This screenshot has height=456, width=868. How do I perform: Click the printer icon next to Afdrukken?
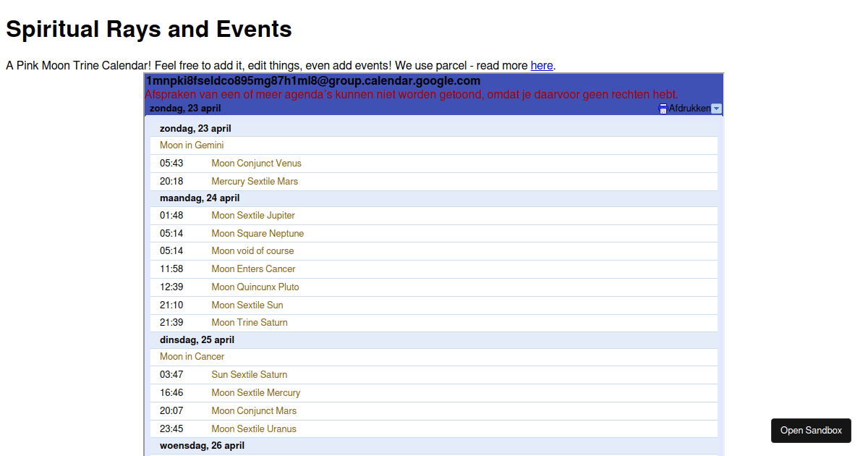(x=663, y=108)
